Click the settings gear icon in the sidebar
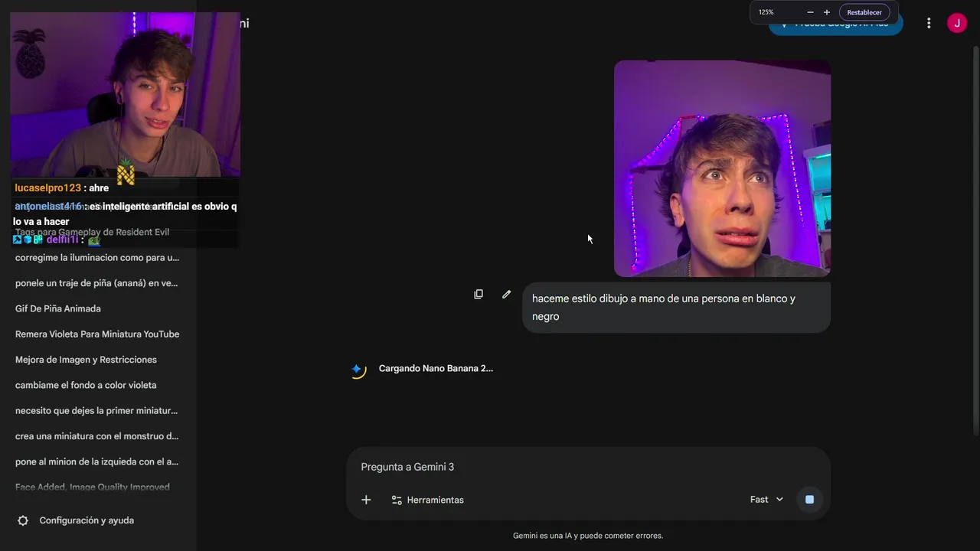This screenshot has height=551, width=980. tap(23, 520)
